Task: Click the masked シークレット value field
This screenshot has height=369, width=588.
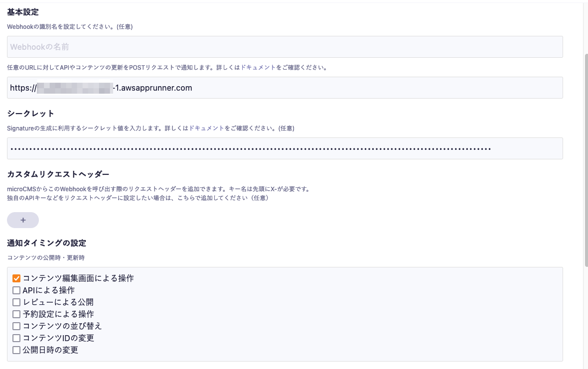Action: tap(285, 148)
